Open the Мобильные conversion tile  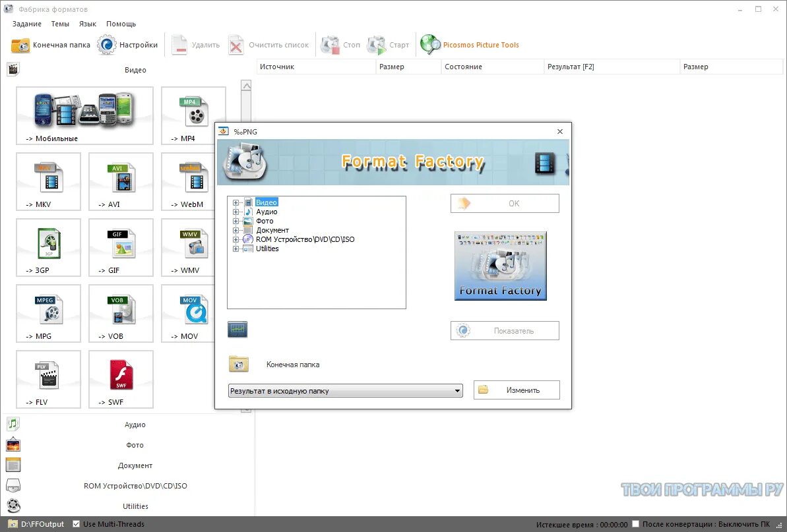click(84, 115)
